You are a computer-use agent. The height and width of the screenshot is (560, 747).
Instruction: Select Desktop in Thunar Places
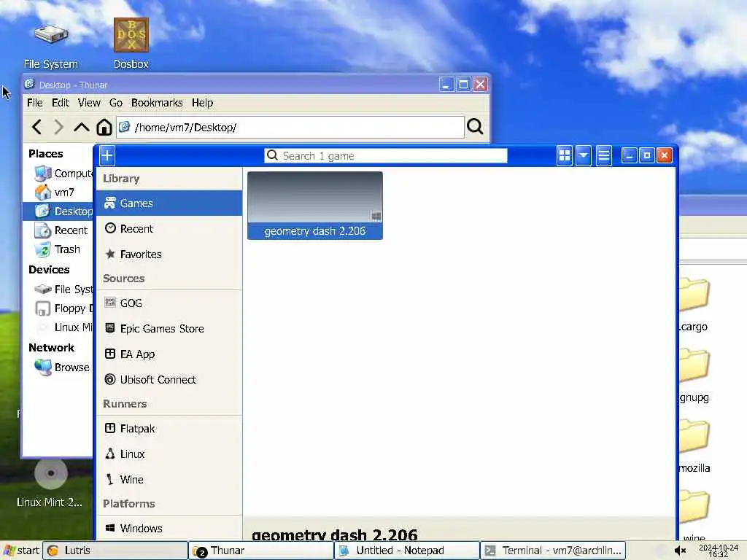pos(58,211)
